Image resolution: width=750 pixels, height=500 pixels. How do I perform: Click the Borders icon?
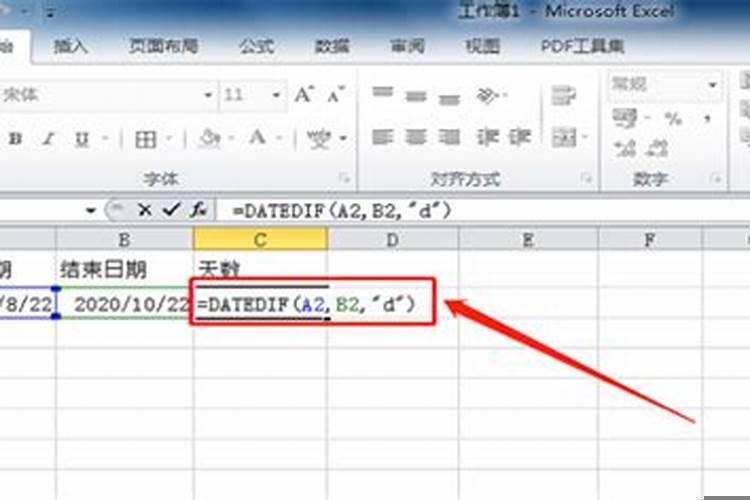coord(145,140)
